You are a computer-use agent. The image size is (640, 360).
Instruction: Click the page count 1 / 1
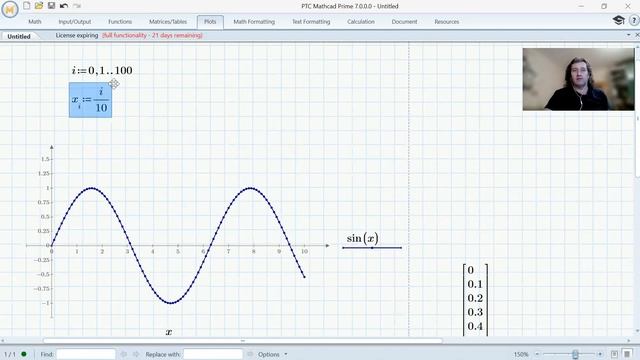click(10, 354)
